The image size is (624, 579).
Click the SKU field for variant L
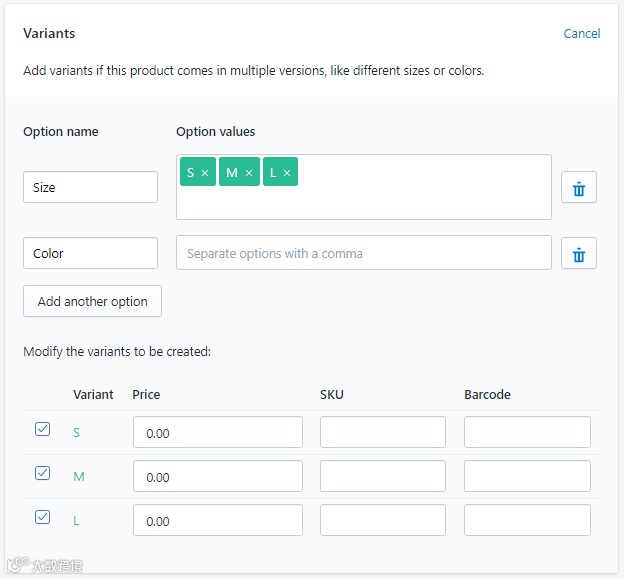pyautogui.click(x=382, y=520)
